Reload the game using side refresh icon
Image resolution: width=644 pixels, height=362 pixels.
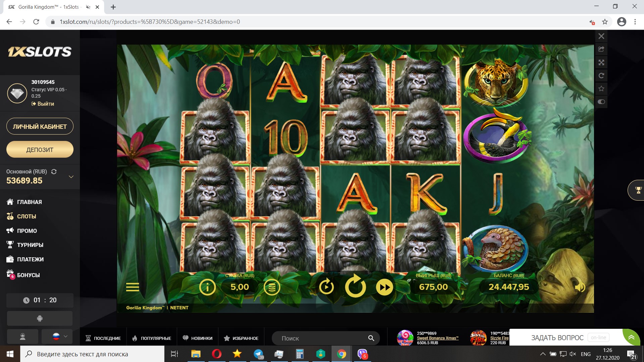[x=601, y=75]
